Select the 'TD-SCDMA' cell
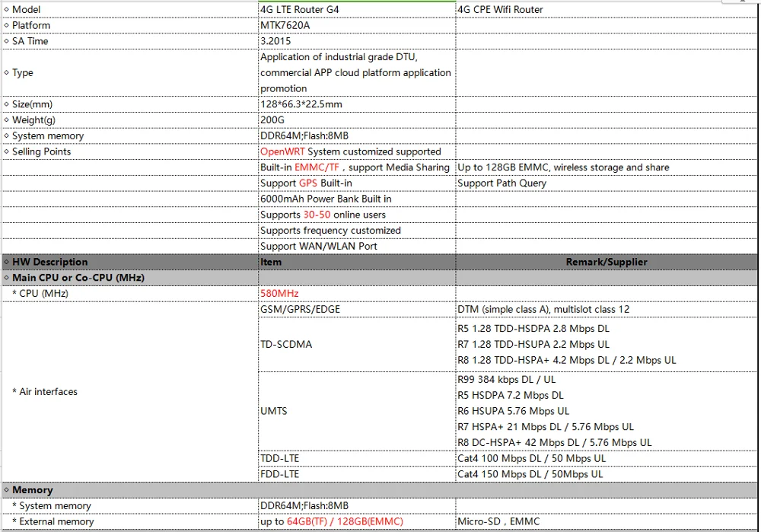Image resolution: width=761 pixels, height=532 pixels. pos(357,345)
